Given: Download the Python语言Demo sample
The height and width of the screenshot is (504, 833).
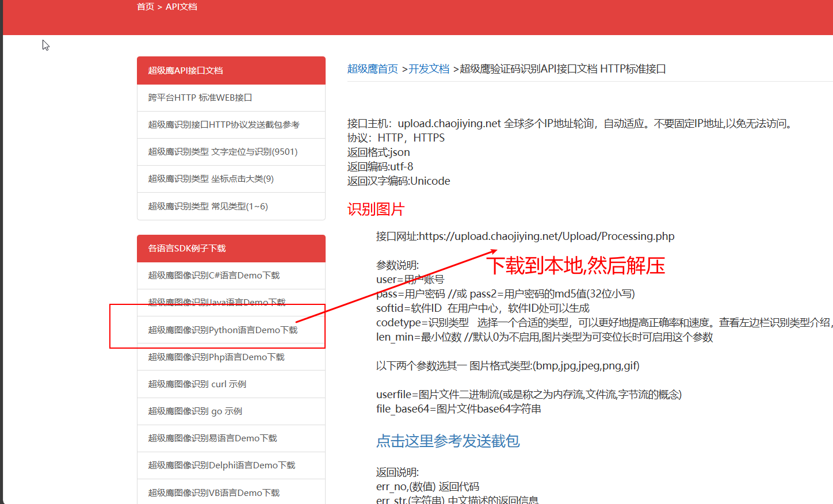Looking at the screenshot, I should pyautogui.click(x=223, y=330).
